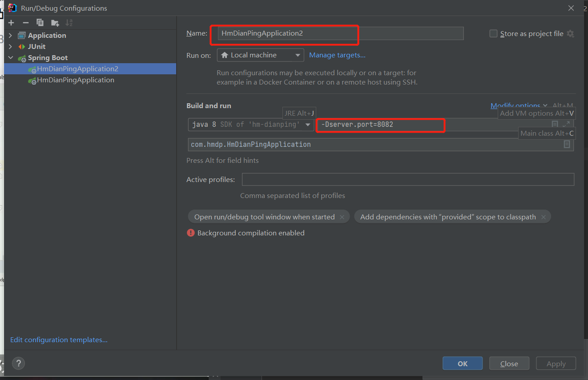Click the save-to-folder icon in toolbar
The height and width of the screenshot is (380, 588).
pos(55,23)
